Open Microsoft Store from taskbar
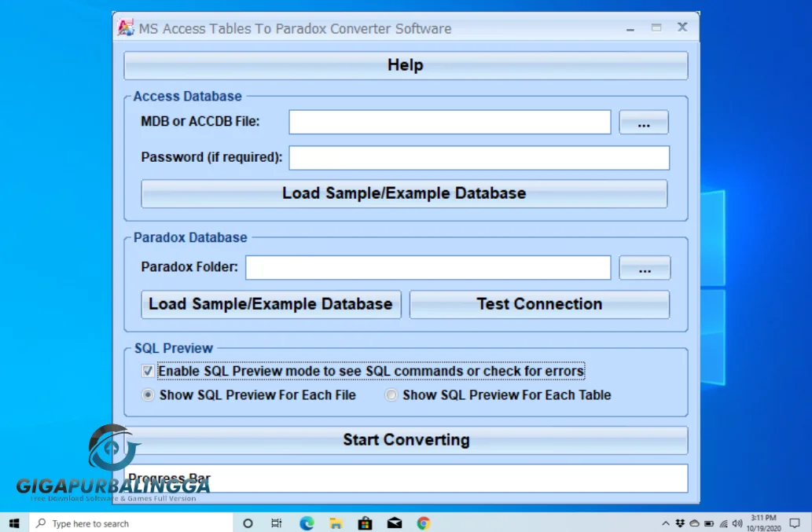This screenshot has width=812, height=532. 365,523
